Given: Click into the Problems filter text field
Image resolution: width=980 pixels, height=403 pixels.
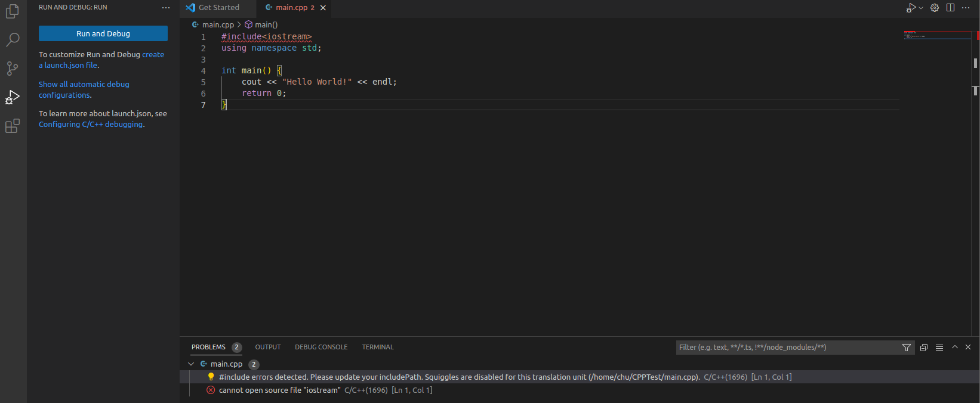Looking at the screenshot, I should (x=788, y=348).
